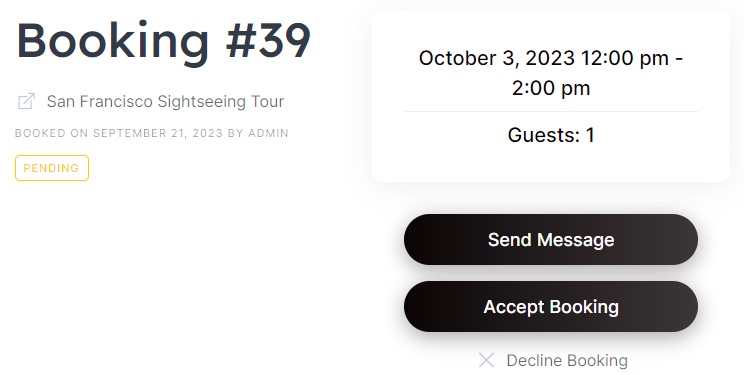Click the Booked on September 21, 2023 text
This screenshot has height=375, width=744.
coord(119,133)
